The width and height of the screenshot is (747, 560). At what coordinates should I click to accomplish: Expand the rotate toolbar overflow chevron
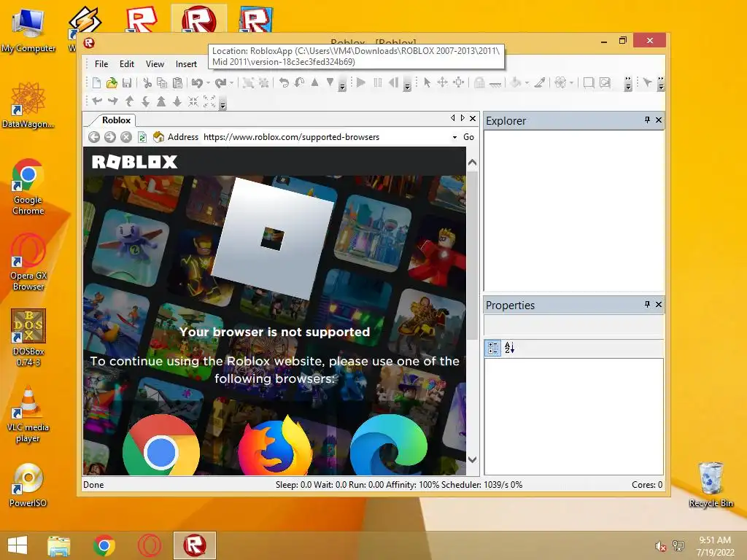[x=342, y=85]
